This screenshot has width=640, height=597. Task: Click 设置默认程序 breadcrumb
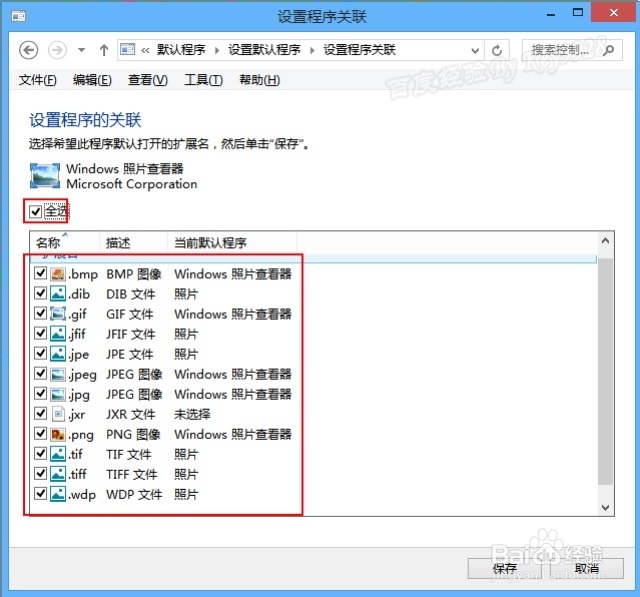pos(264,50)
